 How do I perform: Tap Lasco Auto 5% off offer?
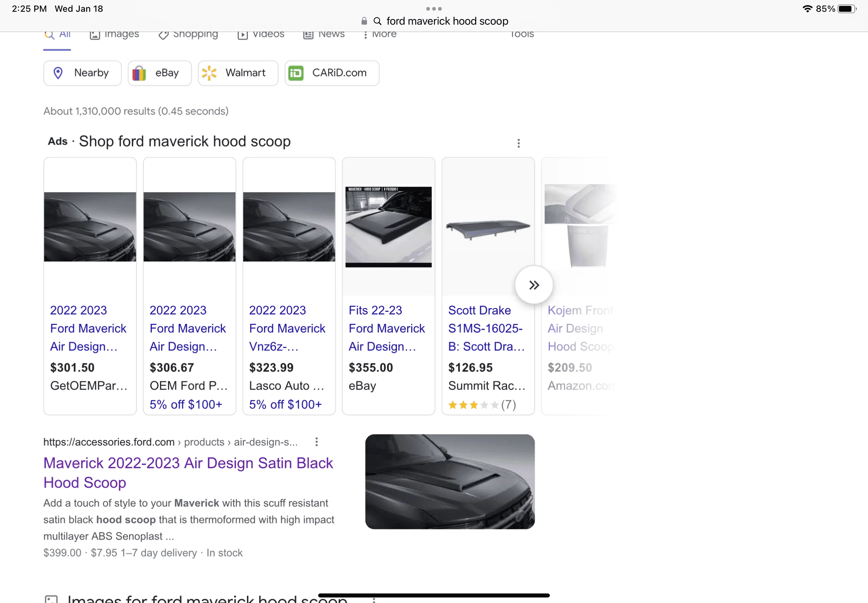pos(285,405)
